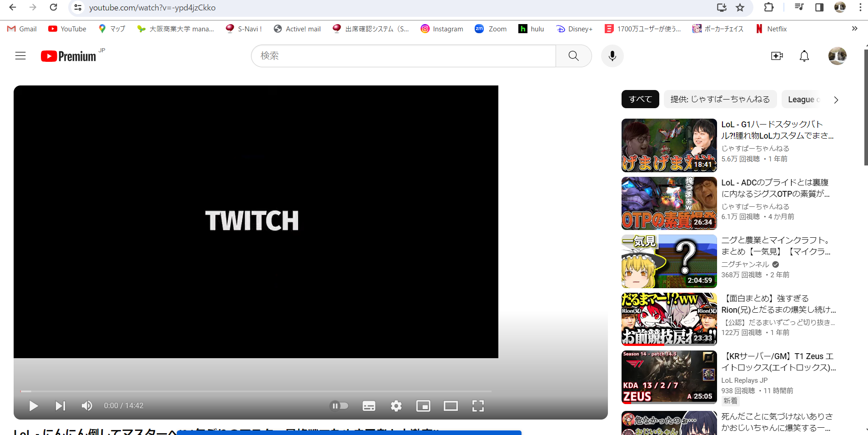
Task: Open the install app icon in address bar
Action: pos(722,7)
